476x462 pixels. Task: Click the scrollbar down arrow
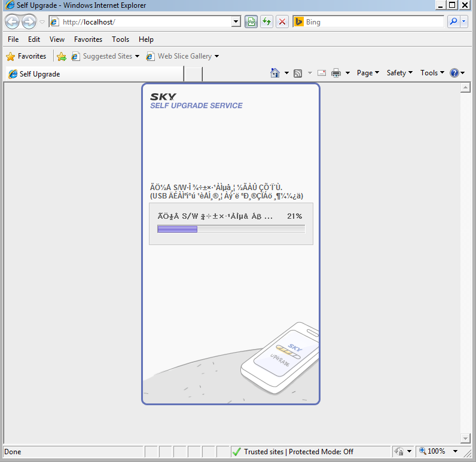465,438
